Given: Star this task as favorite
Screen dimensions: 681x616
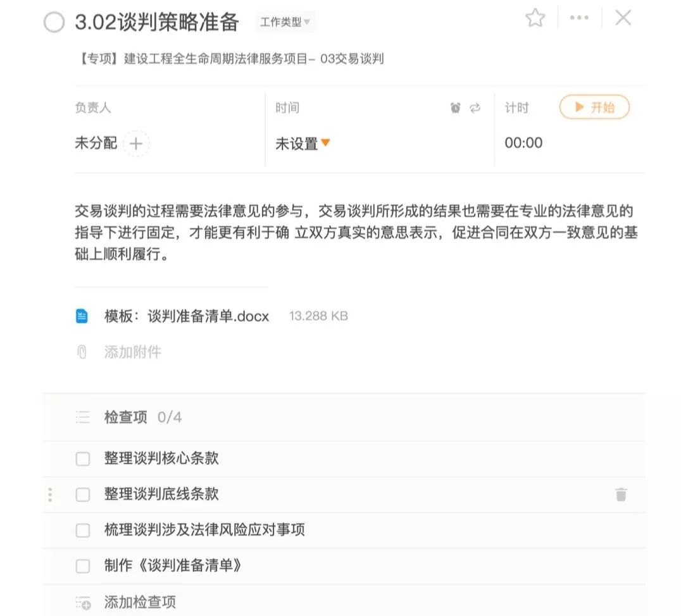Looking at the screenshot, I should (x=535, y=18).
